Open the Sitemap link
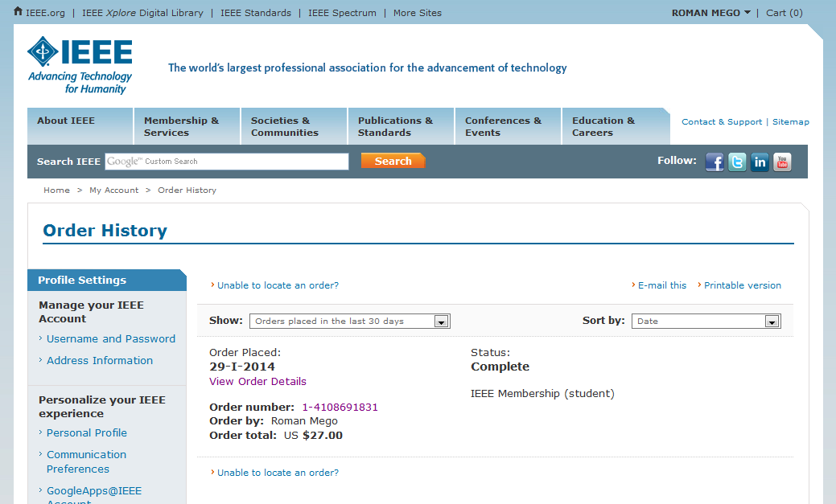Screen dimensions: 836x504 (791, 121)
